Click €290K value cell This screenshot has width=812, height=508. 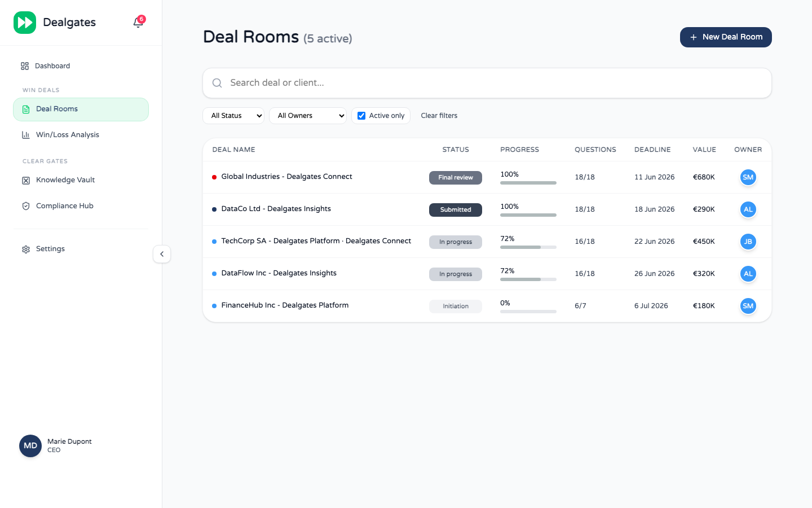[x=704, y=209]
